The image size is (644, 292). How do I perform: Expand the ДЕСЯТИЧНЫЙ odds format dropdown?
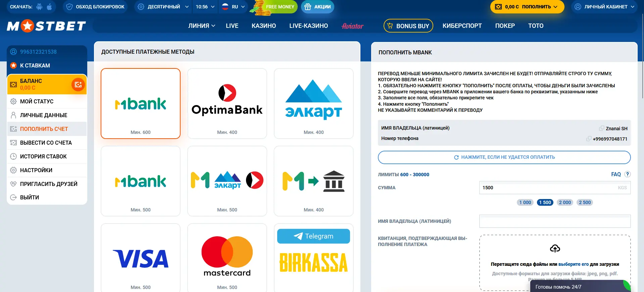(x=163, y=7)
